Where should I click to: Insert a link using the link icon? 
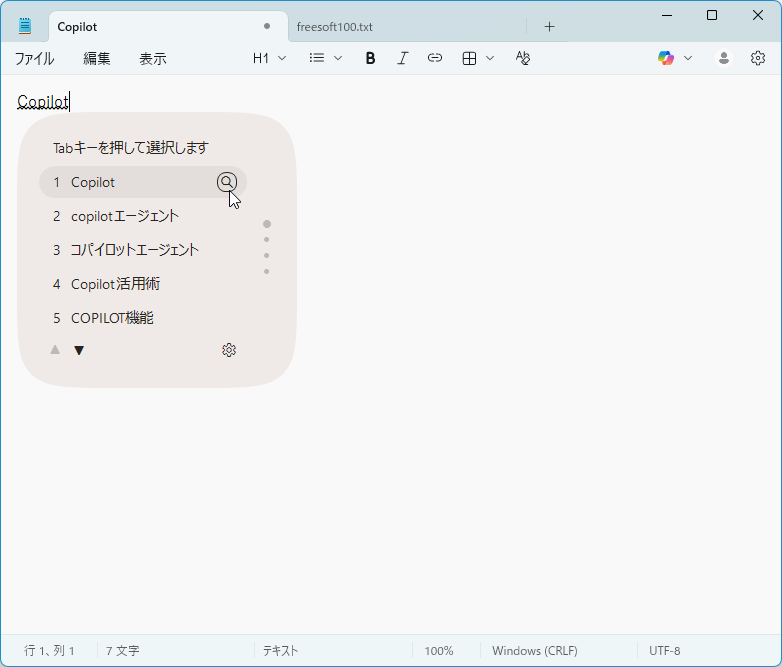(434, 58)
